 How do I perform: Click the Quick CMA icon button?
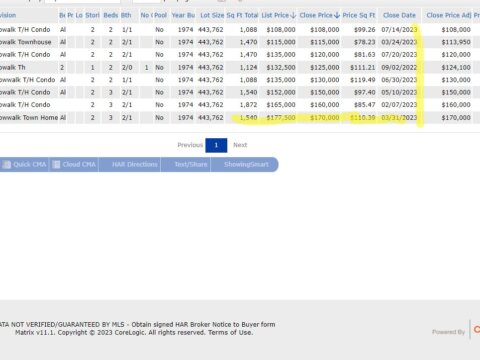[x=24, y=165]
